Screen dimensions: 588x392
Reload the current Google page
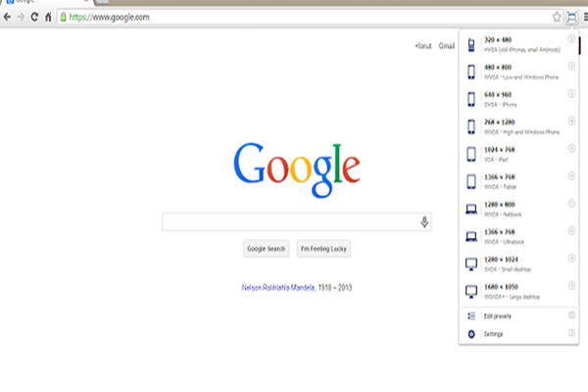coord(34,17)
